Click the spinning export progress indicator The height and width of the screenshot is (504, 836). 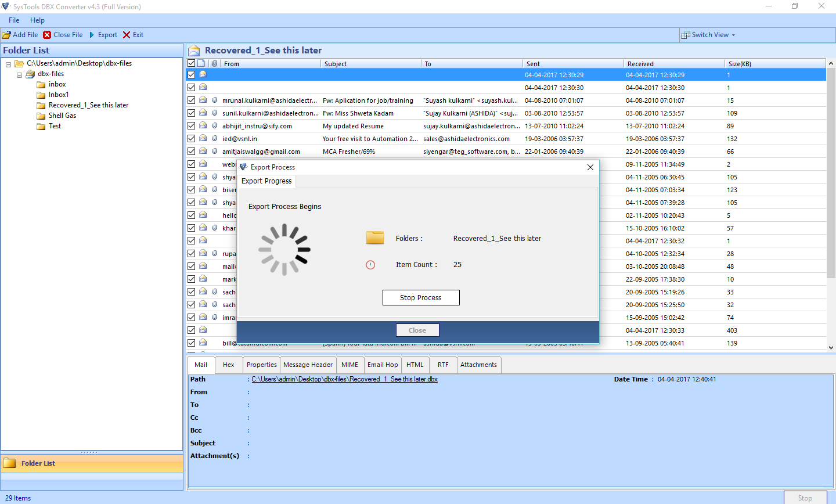click(x=284, y=250)
